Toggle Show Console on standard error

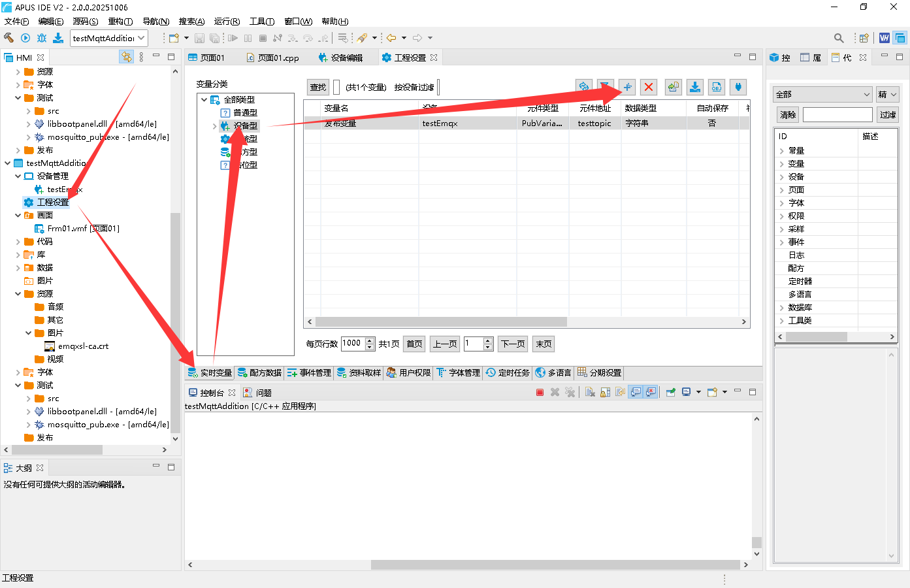click(x=651, y=392)
